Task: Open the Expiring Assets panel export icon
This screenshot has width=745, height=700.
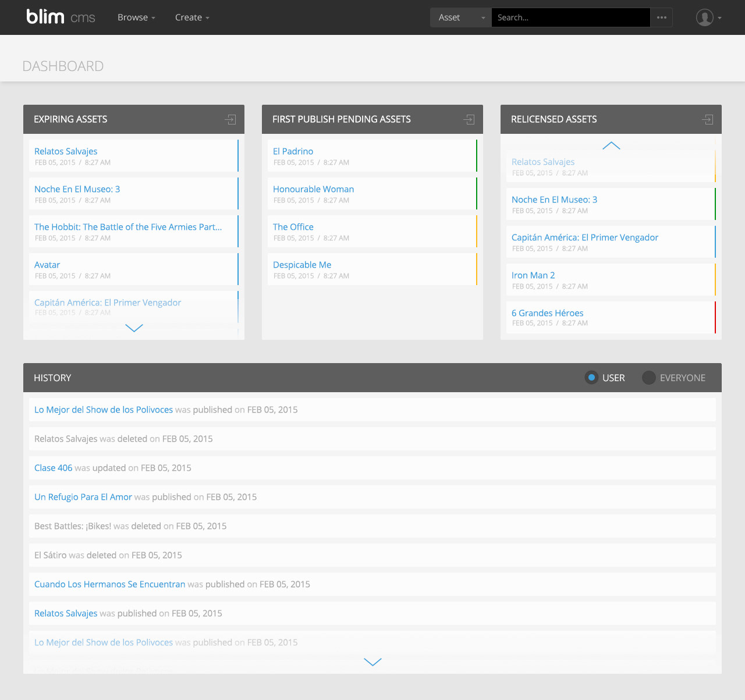Action: click(230, 119)
